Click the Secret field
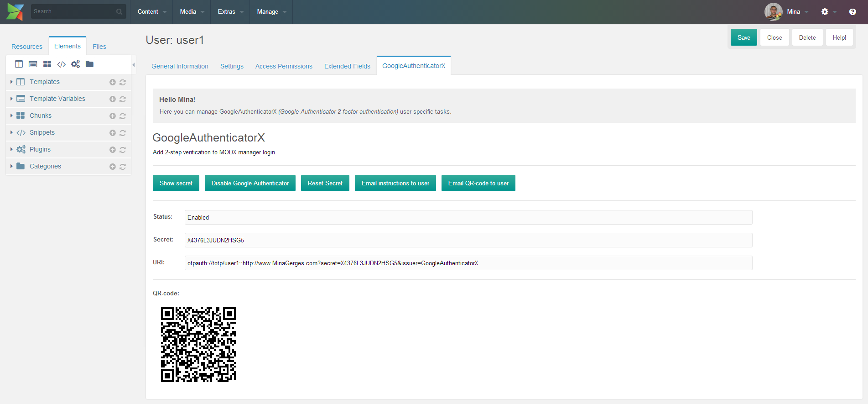868x404 pixels. (468, 240)
